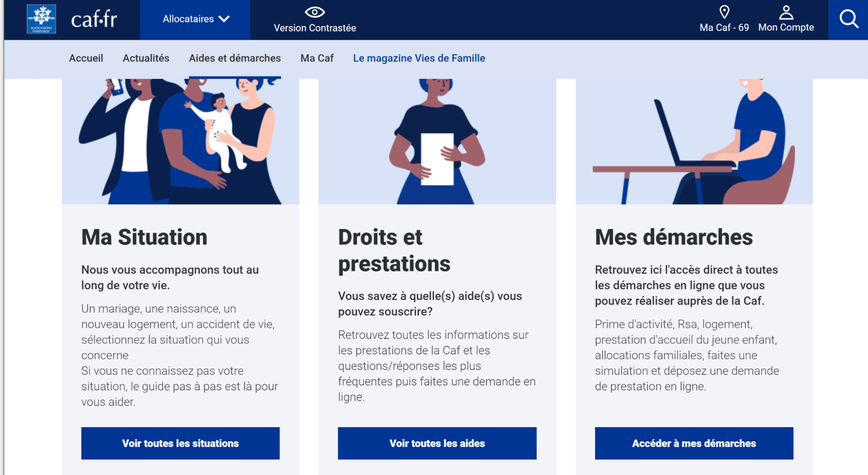This screenshot has width=868, height=475.
Task: Select the Aides et démarches tab
Action: 235,58
